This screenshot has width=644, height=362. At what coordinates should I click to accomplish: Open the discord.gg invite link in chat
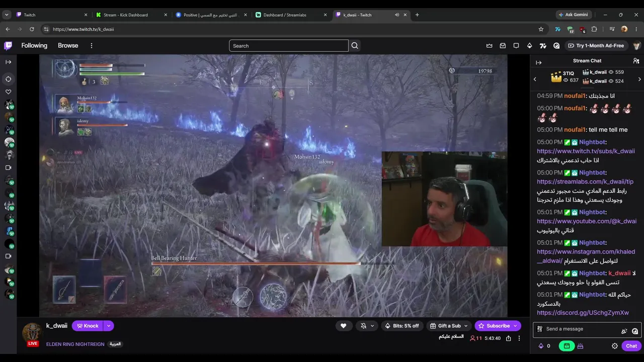pos(583,313)
